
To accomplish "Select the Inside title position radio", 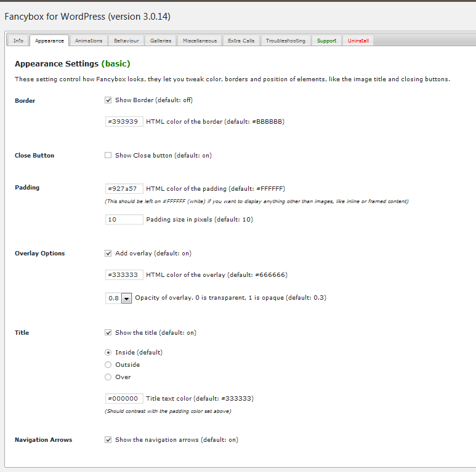I will click(108, 352).
